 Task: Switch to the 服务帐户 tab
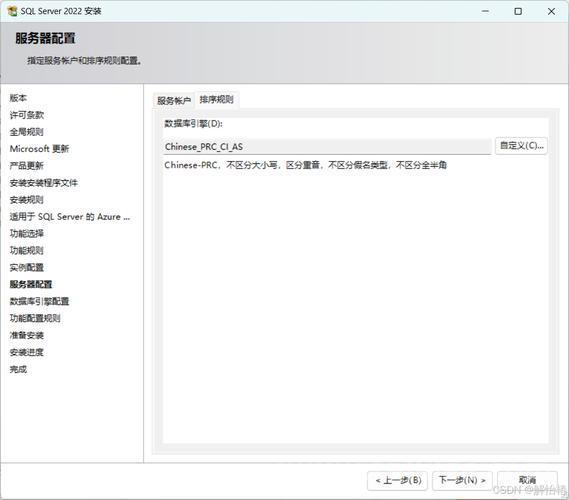(x=174, y=101)
